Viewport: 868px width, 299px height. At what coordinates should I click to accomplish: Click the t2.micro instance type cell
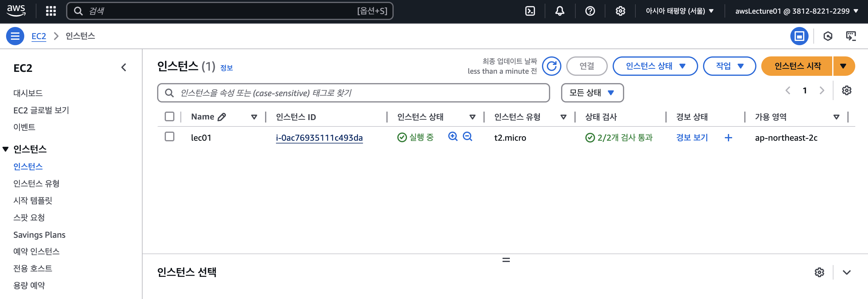coord(510,138)
